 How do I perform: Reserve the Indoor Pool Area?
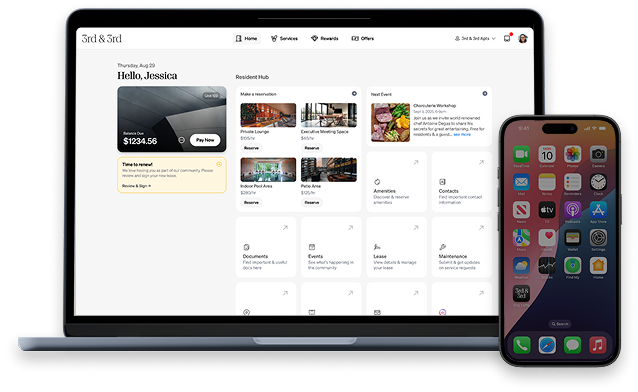pyautogui.click(x=251, y=202)
